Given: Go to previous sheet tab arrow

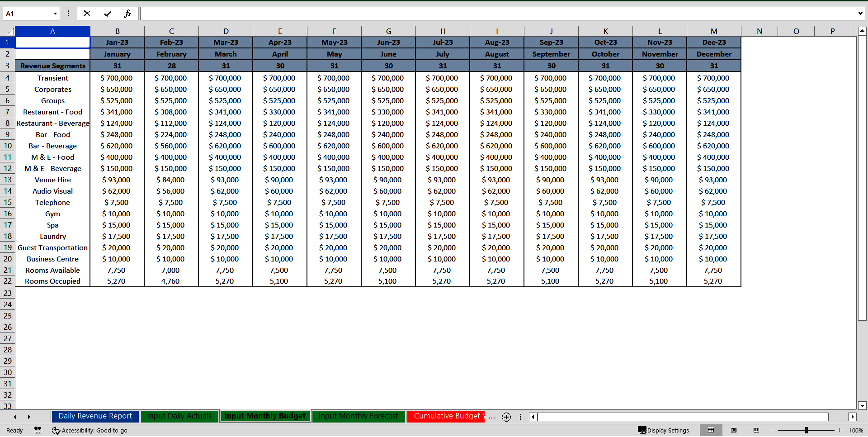Looking at the screenshot, I should pos(15,417).
